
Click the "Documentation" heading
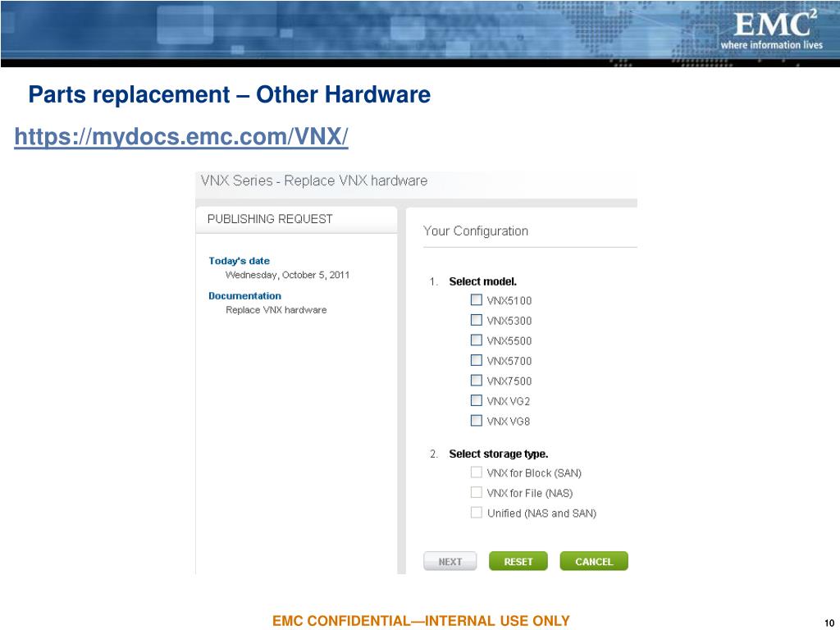coord(244,295)
